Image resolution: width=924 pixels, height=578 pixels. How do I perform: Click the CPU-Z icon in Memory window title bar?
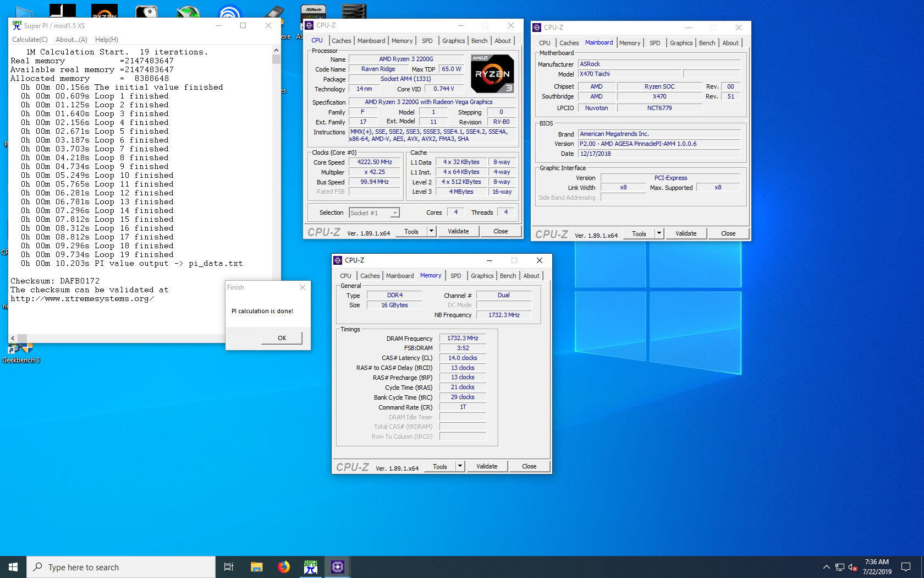[x=338, y=260]
